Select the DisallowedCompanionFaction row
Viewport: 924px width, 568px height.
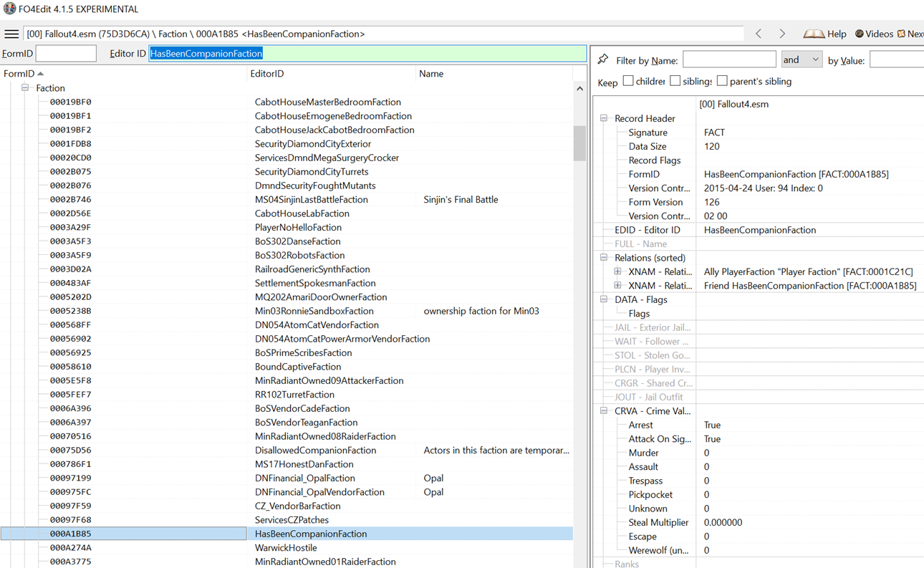pyautogui.click(x=287, y=450)
